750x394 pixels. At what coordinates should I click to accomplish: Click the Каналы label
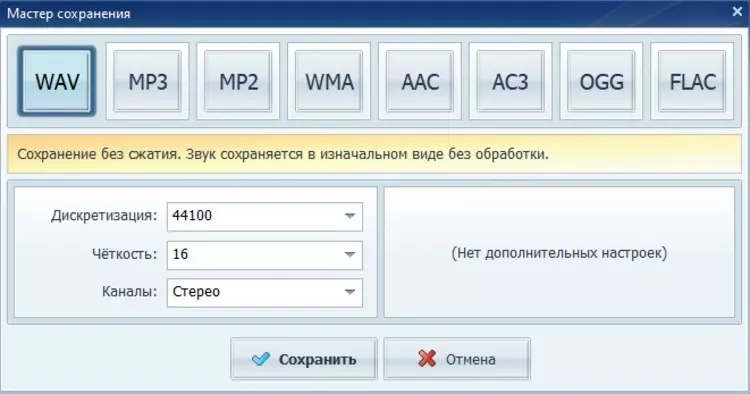129,292
